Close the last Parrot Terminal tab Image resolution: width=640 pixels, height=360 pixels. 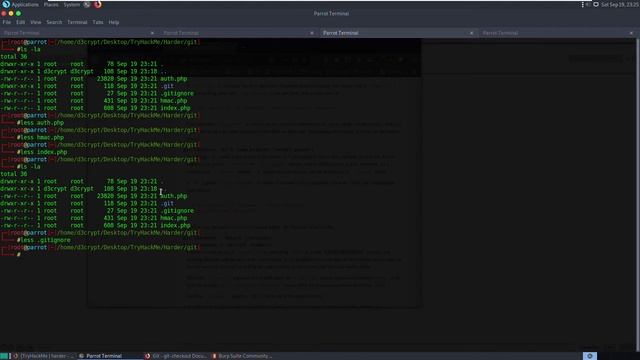(631, 33)
